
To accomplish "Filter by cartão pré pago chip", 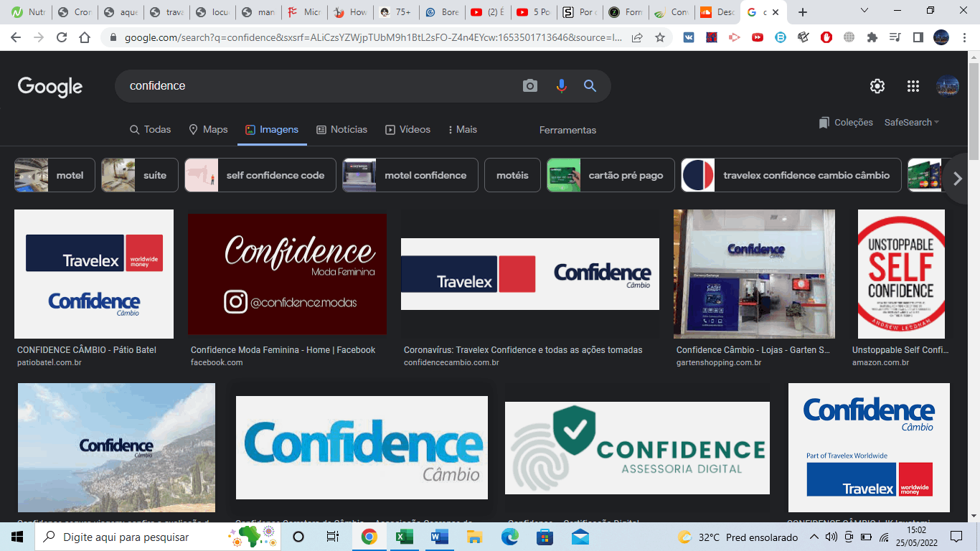I will 611,175.
